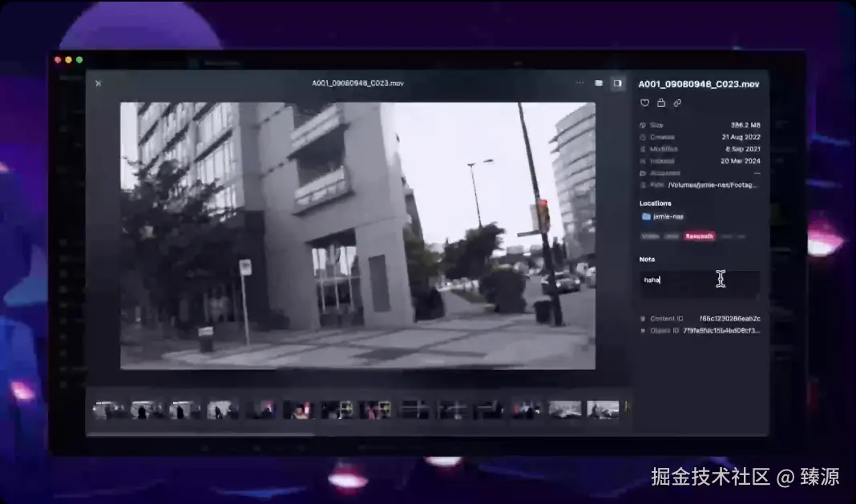The height and width of the screenshot is (504, 856).
Task: Select the Content ID value f66c1230286eab2c
Action: point(730,319)
